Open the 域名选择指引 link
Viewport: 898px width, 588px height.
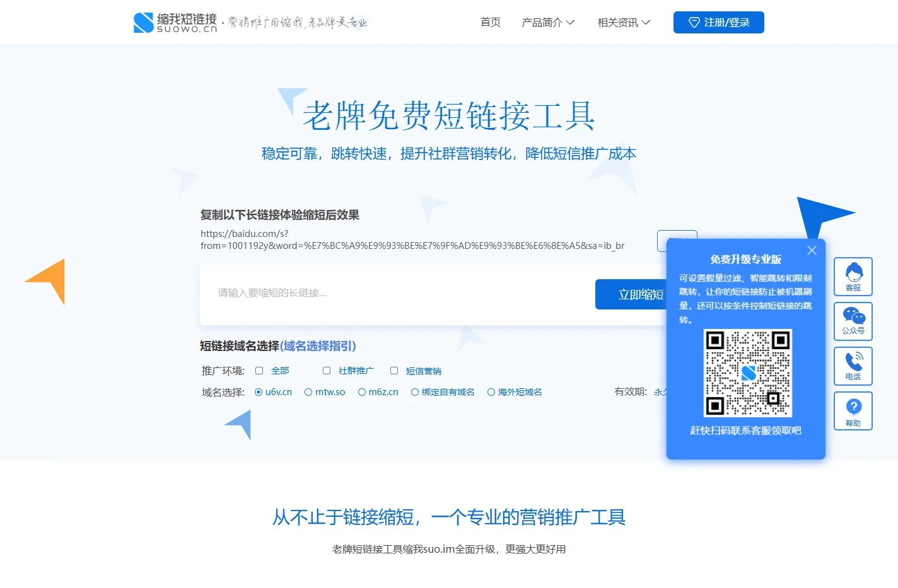point(318,346)
